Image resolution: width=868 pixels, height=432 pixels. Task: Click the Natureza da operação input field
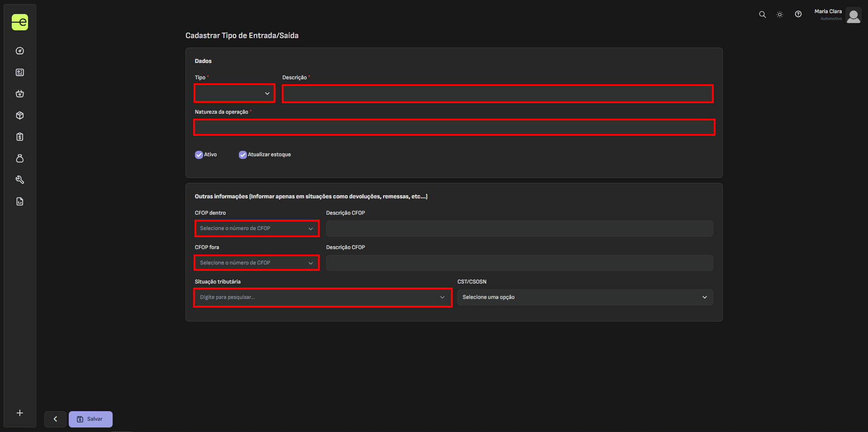pos(454,128)
